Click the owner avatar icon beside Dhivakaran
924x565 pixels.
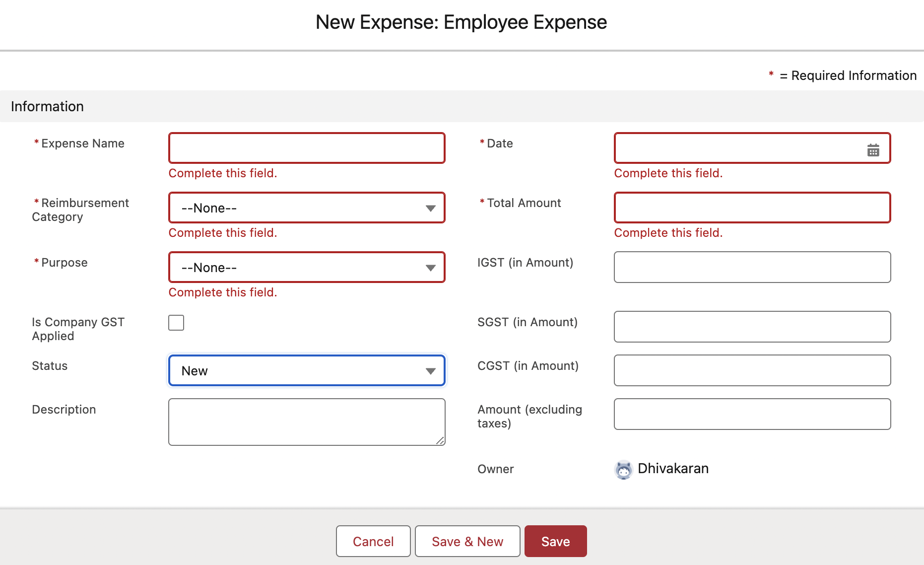pos(623,469)
